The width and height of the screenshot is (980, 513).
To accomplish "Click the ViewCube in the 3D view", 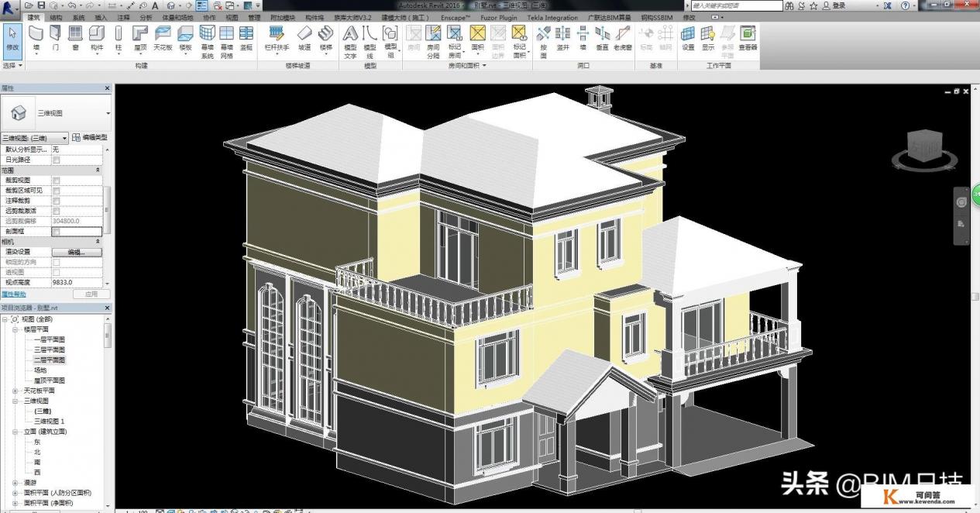I will coord(924,145).
